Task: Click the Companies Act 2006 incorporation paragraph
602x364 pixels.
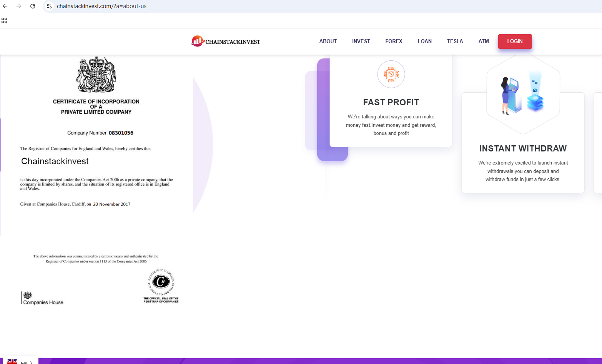Action: click(96, 184)
